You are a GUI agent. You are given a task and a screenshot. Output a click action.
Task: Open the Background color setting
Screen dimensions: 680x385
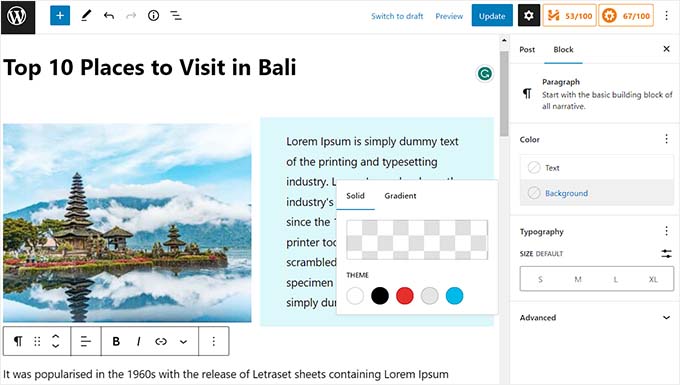point(596,193)
